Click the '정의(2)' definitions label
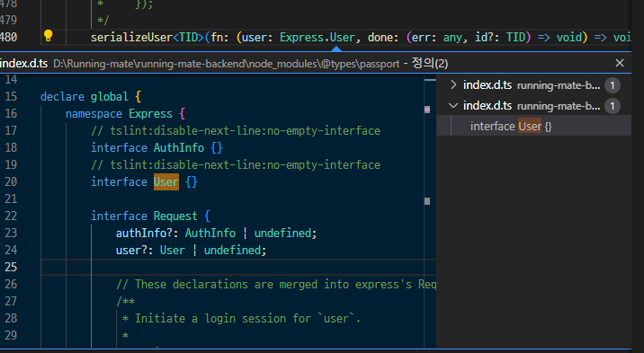 [430, 63]
